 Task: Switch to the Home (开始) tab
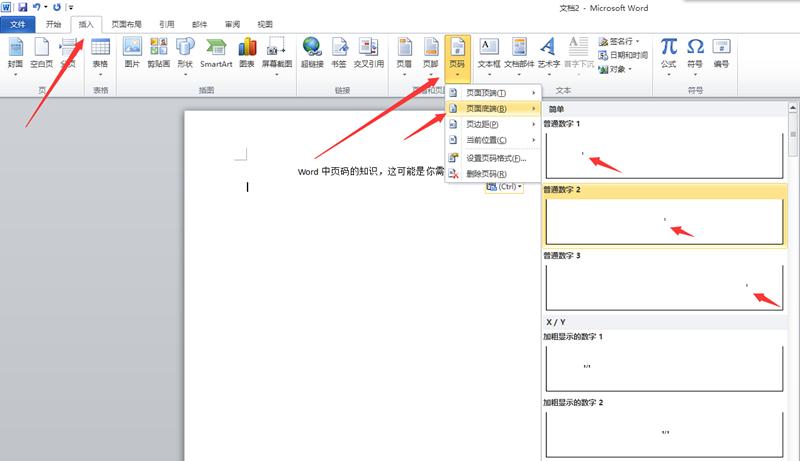coord(54,24)
